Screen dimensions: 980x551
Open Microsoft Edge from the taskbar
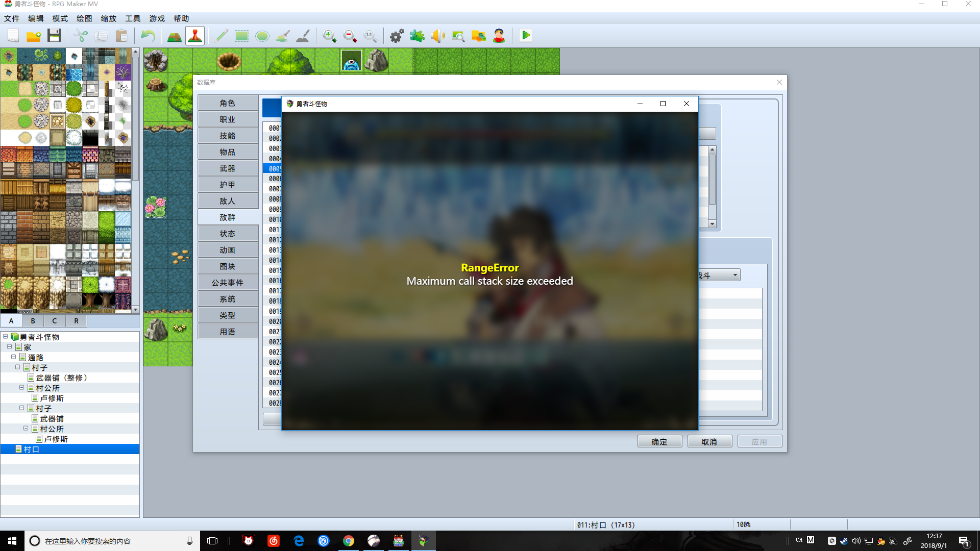click(299, 541)
